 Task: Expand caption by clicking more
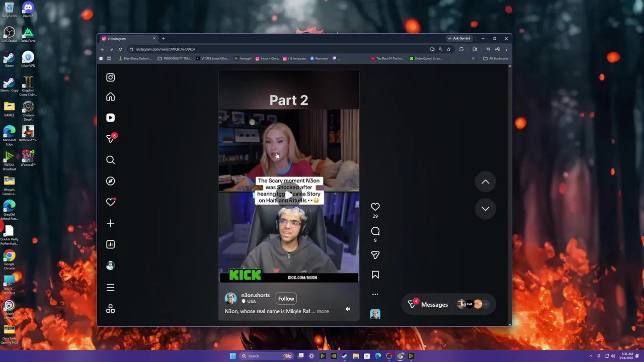(323, 311)
